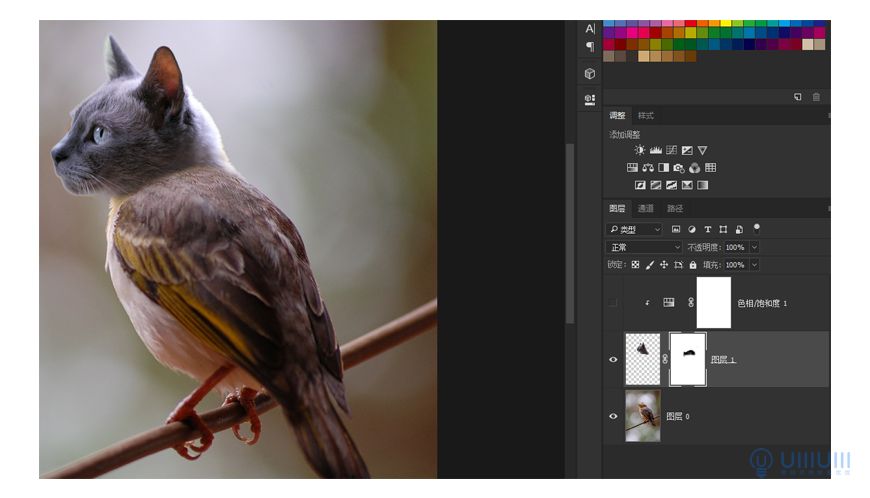870x498 pixels.
Task: Add a Color Balance adjustment (scales icon)
Action: [x=648, y=168]
